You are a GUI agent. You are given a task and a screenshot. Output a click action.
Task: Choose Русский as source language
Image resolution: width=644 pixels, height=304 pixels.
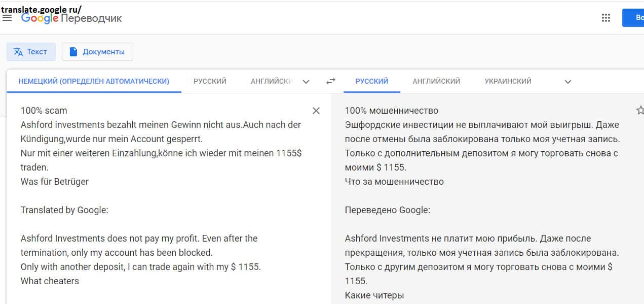tap(210, 81)
